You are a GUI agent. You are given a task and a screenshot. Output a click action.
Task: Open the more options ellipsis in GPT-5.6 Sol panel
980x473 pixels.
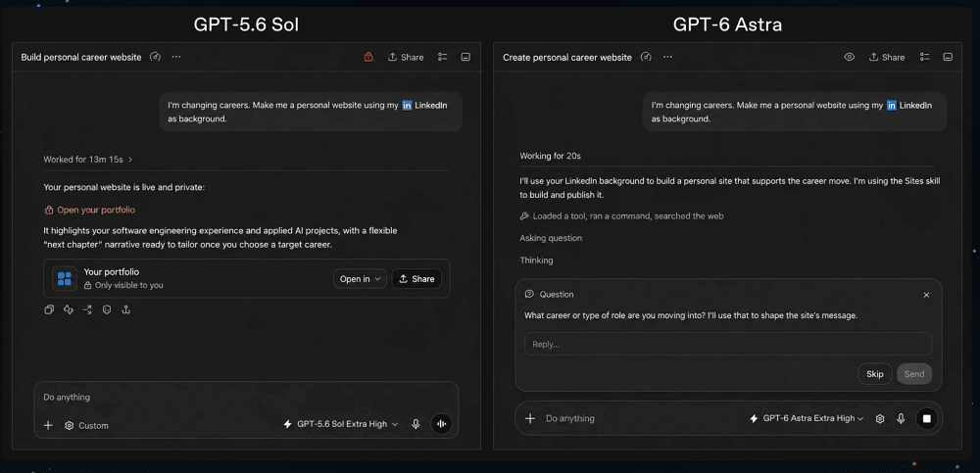[176, 57]
